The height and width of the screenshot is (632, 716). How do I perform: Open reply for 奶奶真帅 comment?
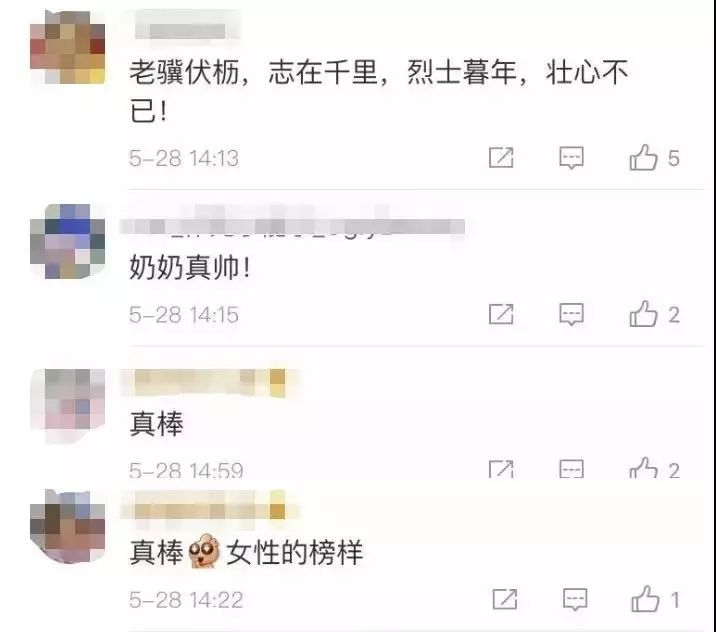(571, 315)
